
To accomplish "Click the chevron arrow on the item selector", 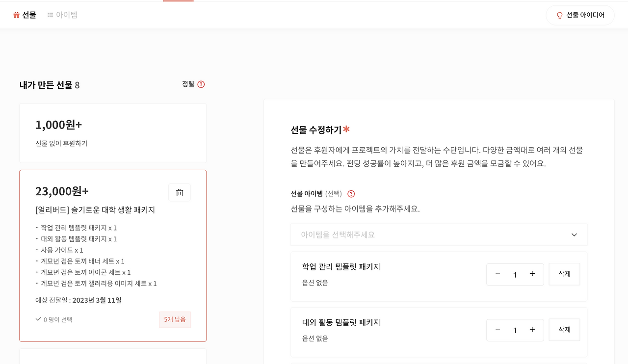I will 574,234.
